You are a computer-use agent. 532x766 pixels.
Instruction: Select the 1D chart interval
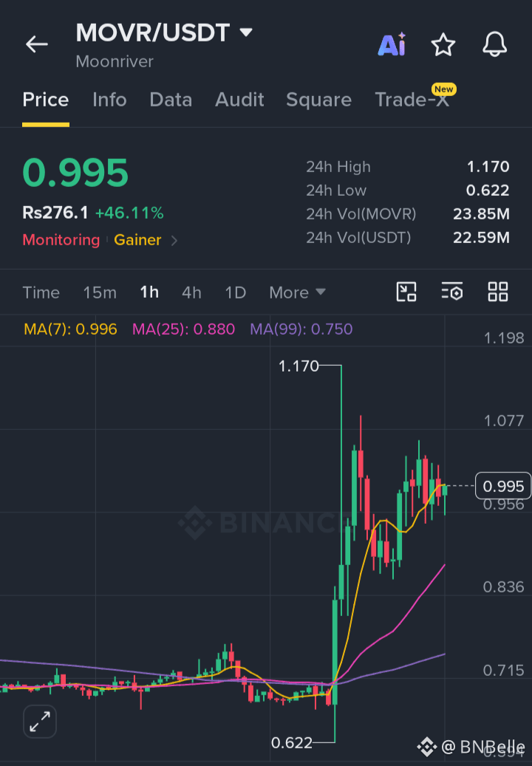(235, 293)
